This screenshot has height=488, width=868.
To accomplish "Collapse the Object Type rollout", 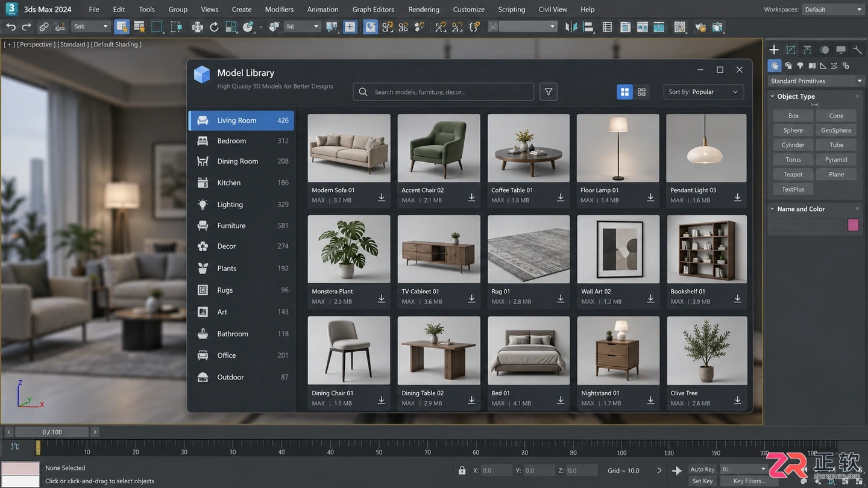I will 773,96.
